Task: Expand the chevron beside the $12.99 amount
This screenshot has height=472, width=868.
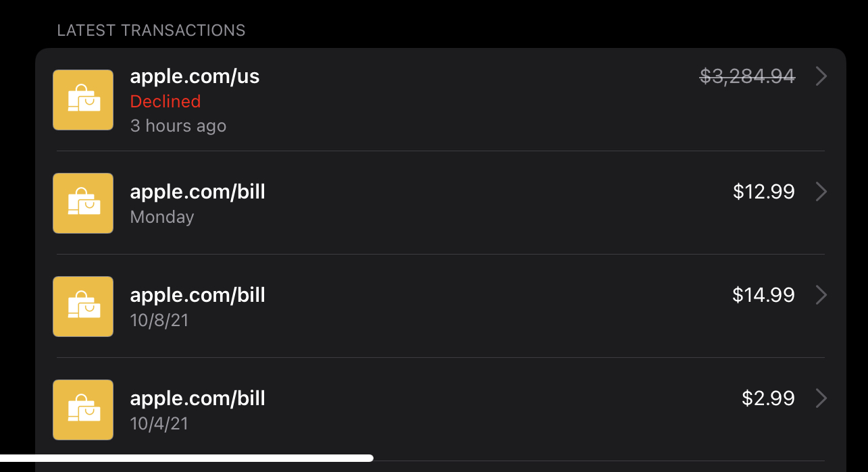Action: tap(821, 192)
